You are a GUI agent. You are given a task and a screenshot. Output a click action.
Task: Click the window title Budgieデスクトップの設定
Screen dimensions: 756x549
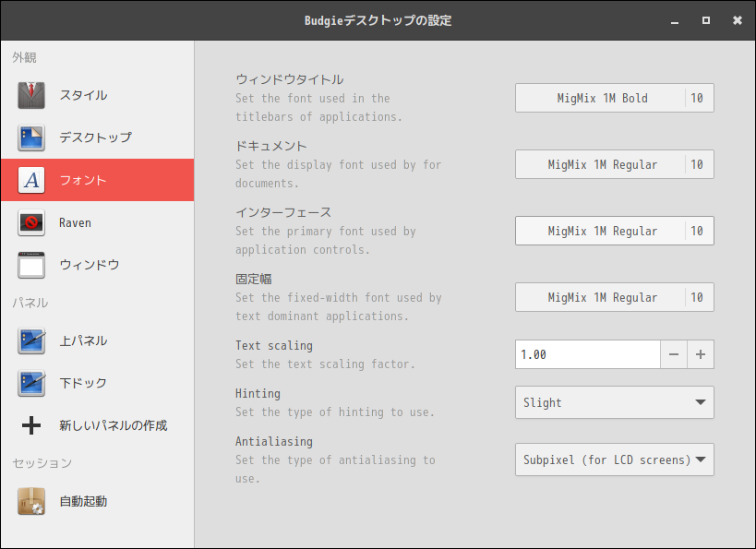(x=378, y=20)
